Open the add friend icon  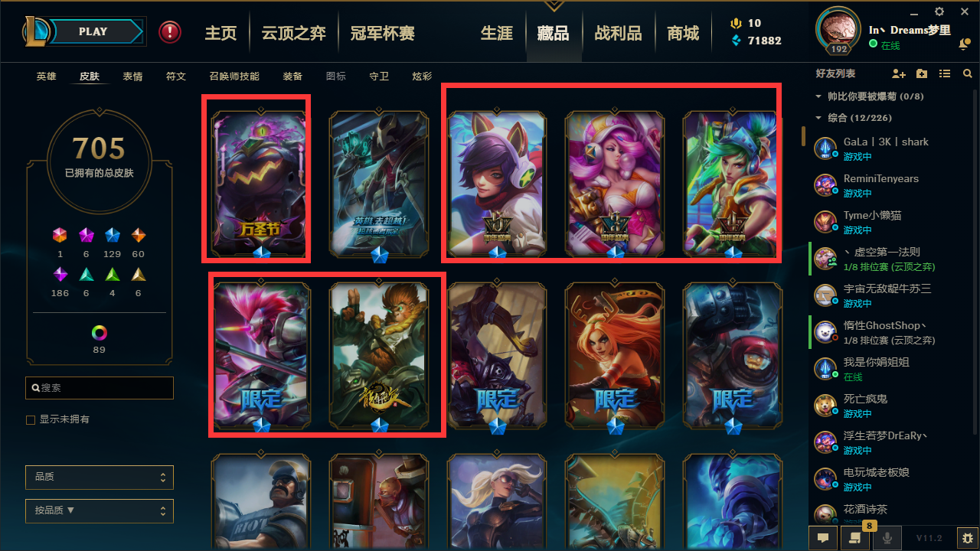899,73
